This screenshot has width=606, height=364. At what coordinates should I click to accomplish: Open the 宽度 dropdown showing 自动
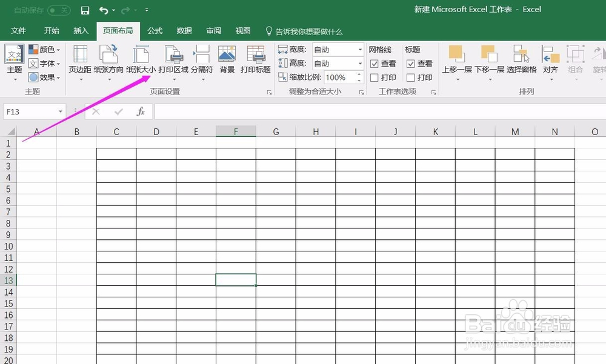tap(359, 49)
